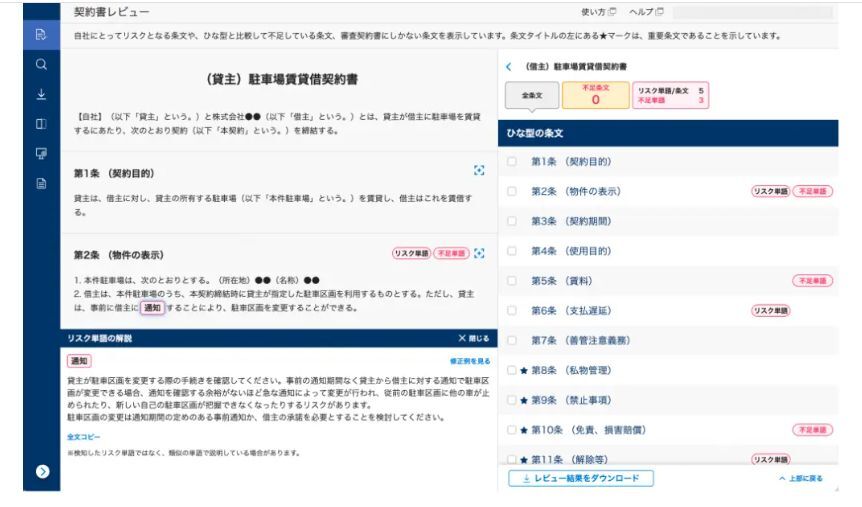Open template clause 第9条(禁止事項)
The width and height of the screenshot is (862, 507).
(571, 400)
